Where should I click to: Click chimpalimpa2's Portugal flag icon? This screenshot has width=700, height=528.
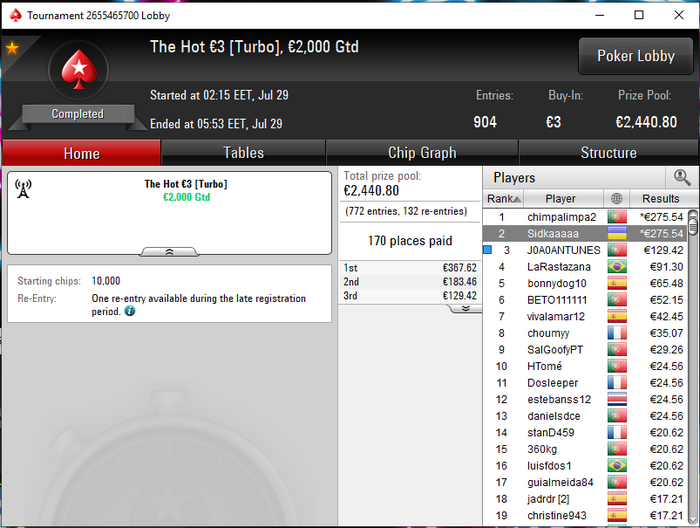pos(617,217)
